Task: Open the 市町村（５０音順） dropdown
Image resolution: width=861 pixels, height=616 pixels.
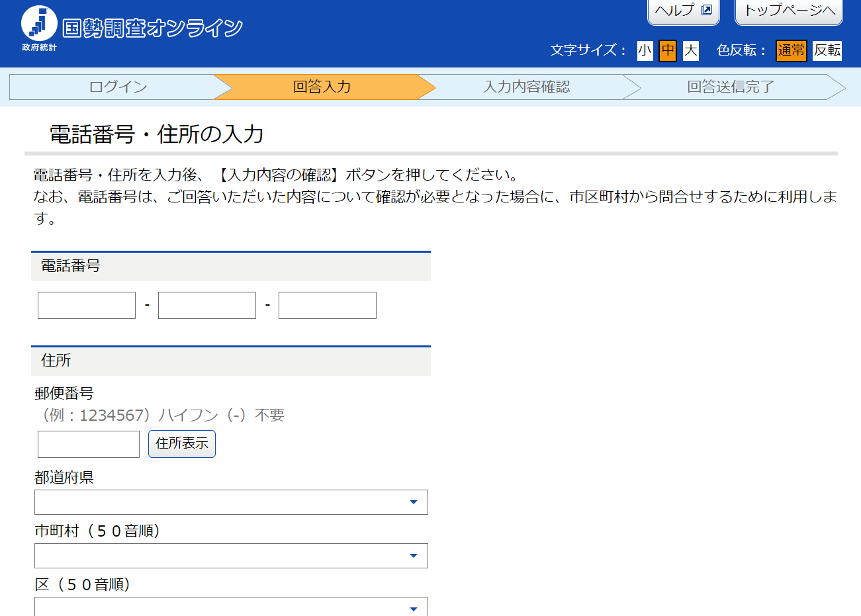Action: click(x=231, y=556)
